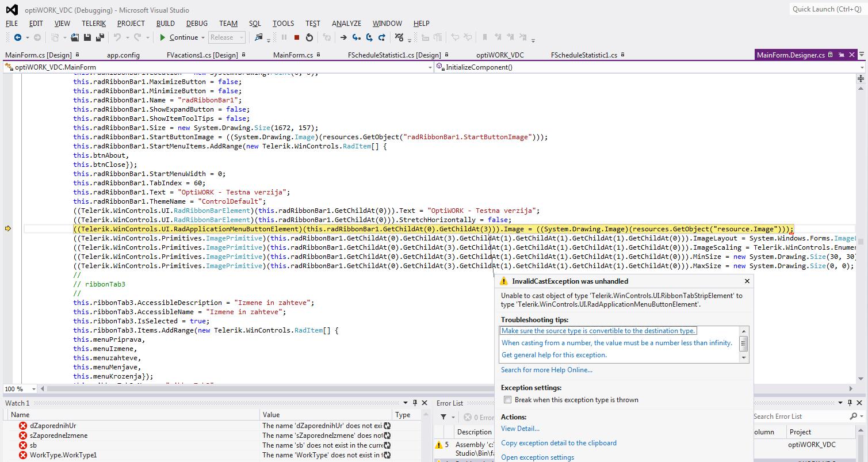Refresh the dZaporednihUr watch value
Image resolution: width=868 pixels, height=462 pixels.
click(x=387, y=426)
